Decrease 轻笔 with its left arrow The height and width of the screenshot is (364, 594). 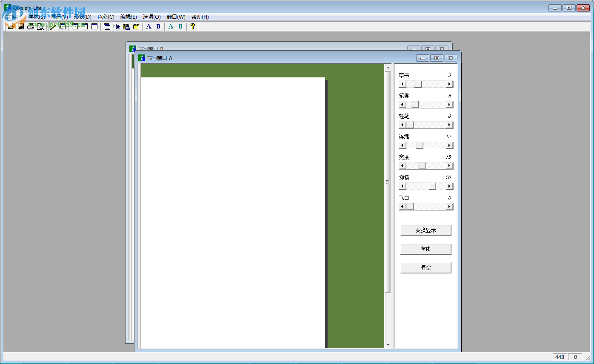click(x=403, y=125)
